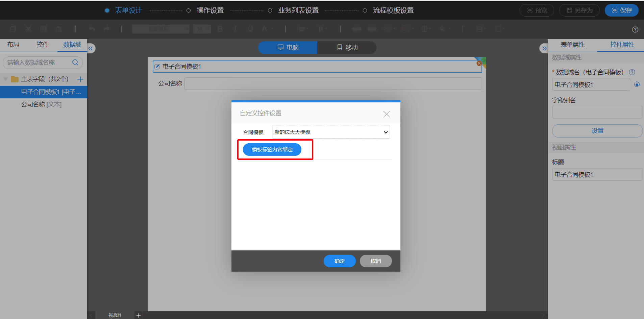Add a new view with plus icon
Screen dimensions: 644x319
tap(138, 315)
